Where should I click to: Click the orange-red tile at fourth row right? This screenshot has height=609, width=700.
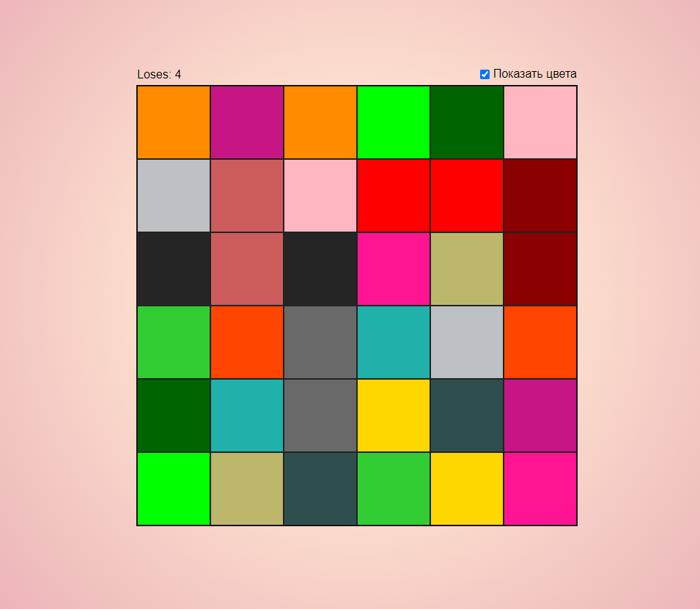(539, 342)
